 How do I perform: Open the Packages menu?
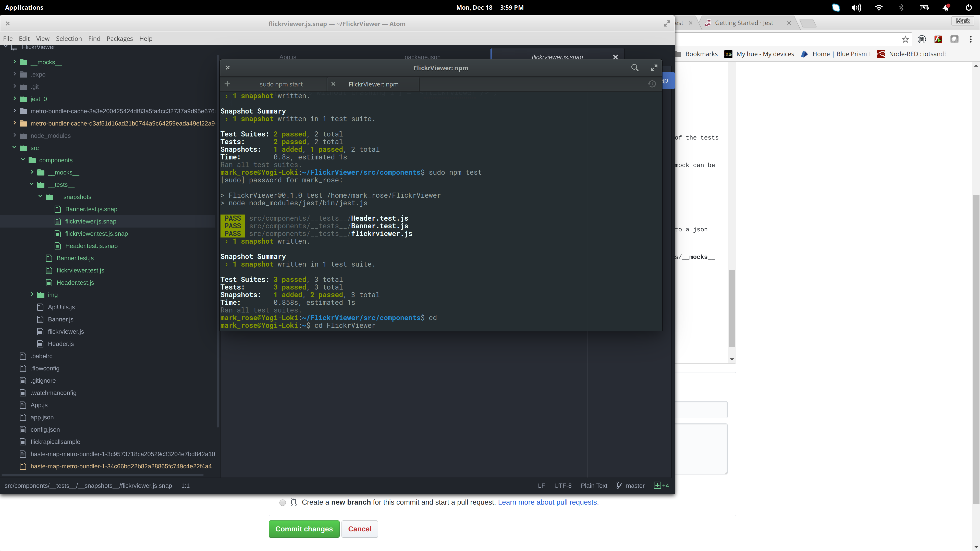(x=119, y=39)
